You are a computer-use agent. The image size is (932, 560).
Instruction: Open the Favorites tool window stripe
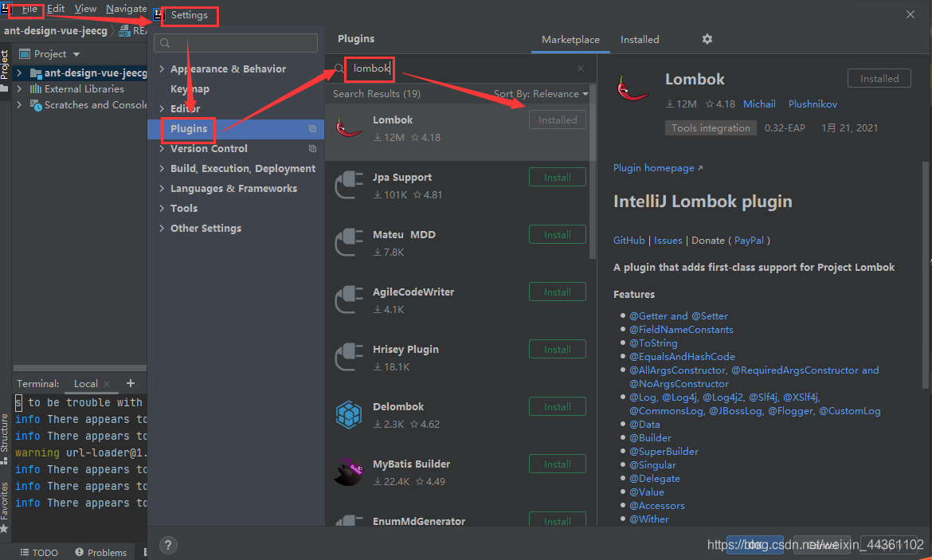click(5, 507)
